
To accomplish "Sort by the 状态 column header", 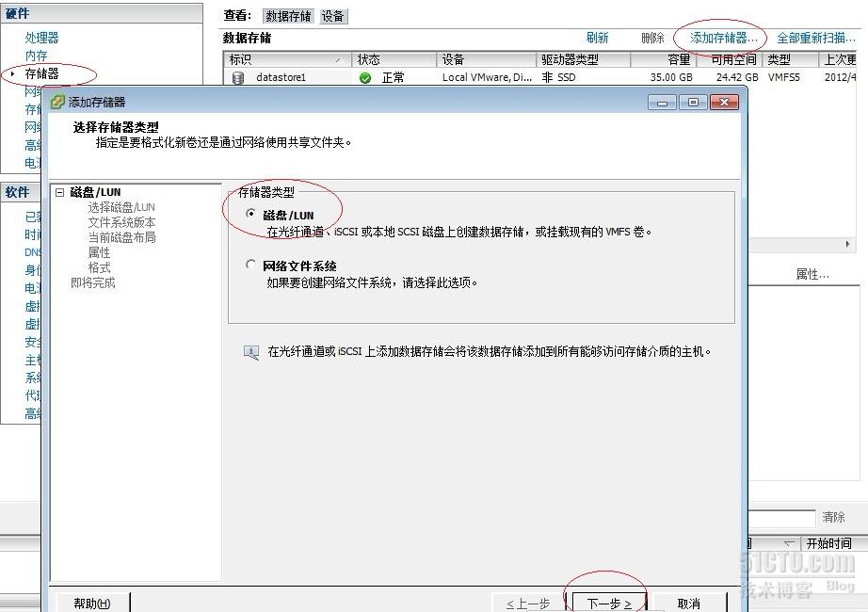I will 394,59.
